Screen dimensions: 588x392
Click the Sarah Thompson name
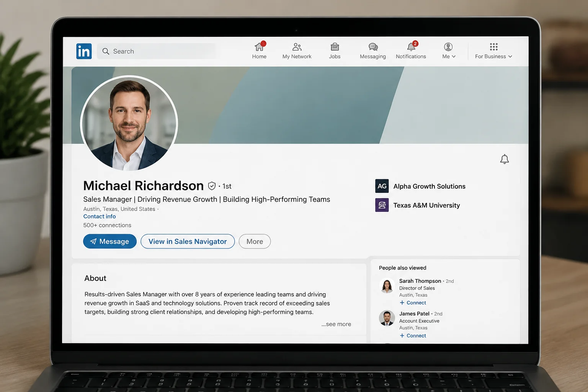(x=420, y=281)
